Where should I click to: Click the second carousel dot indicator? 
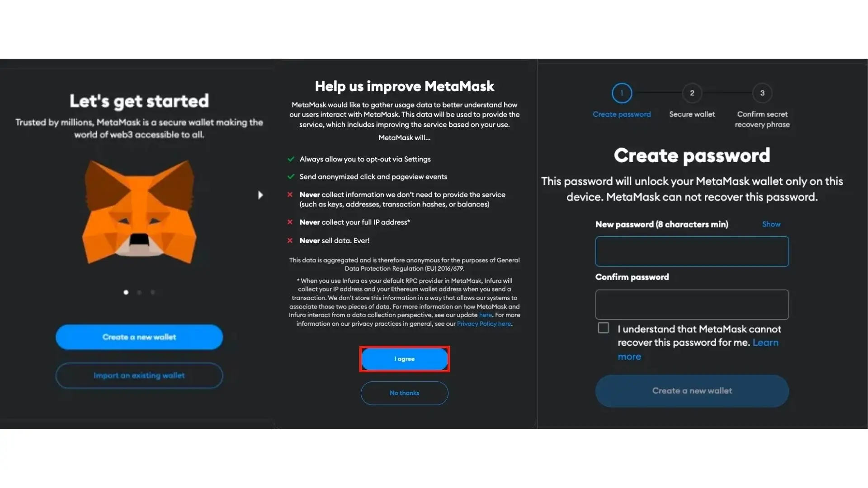(140, 292)
